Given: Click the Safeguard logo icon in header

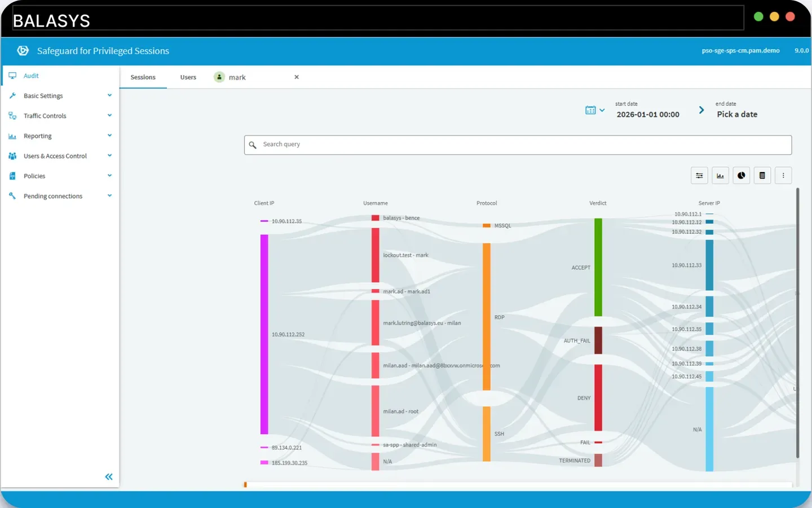Looking at the screenshot, I should pos(23,51).
